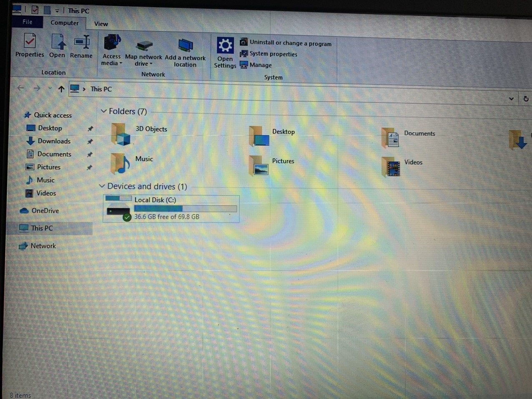Click the Open ribbon icon
The height and width of the screenshot is (399, 532).
[58, 42]
